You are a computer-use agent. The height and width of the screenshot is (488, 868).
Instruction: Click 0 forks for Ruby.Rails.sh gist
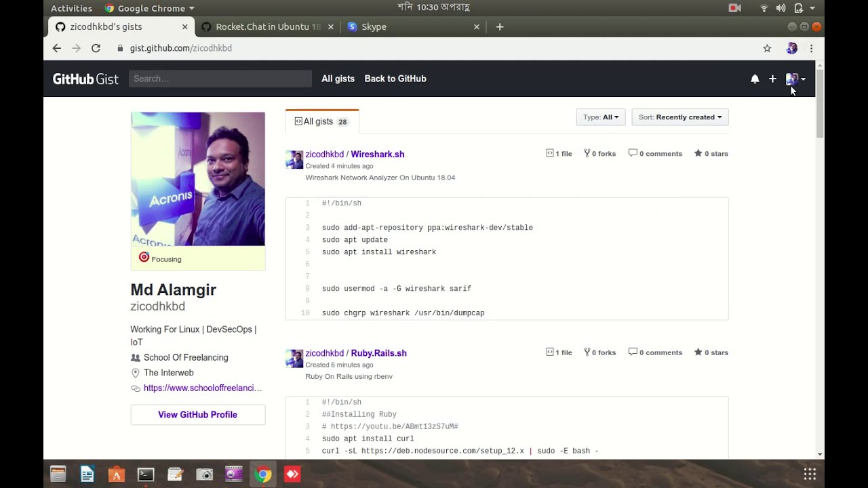(599, 352)
